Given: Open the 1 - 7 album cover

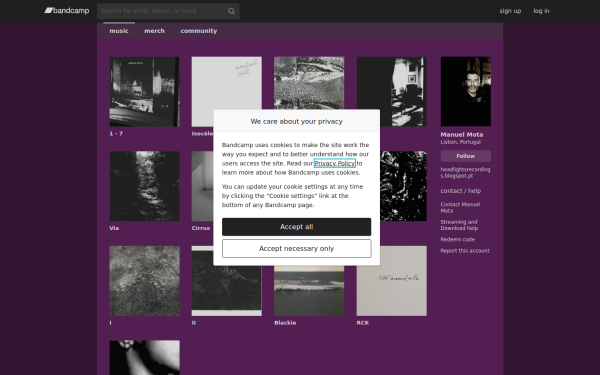Looking at the screenshot, I should (144, 91).
